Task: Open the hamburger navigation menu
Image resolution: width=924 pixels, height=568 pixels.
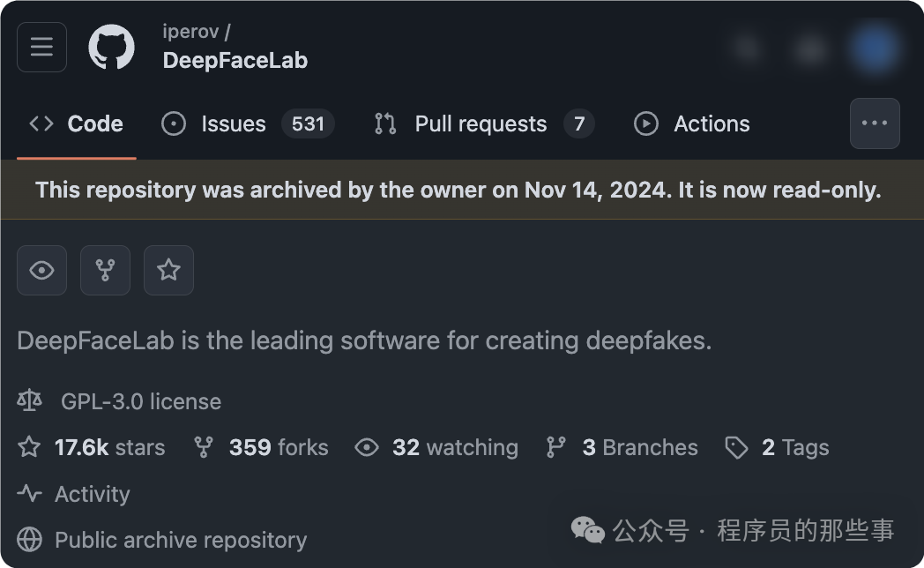Action: 41,47
